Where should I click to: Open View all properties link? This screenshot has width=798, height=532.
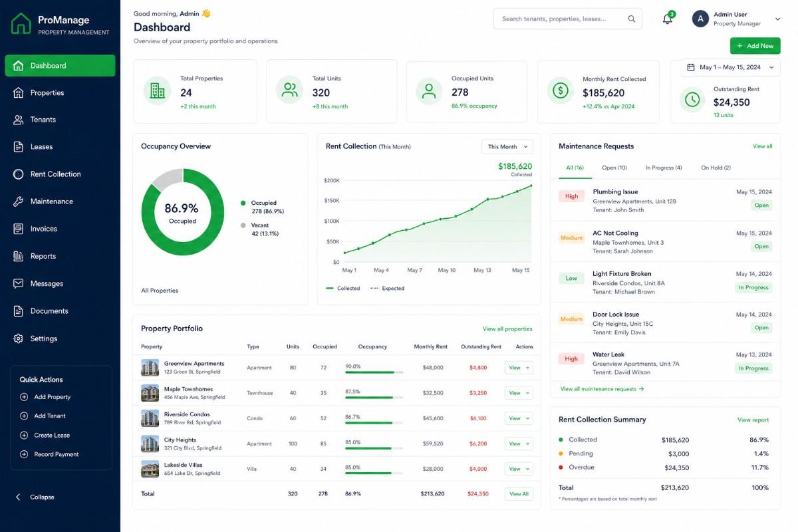(x=507, y=329)
